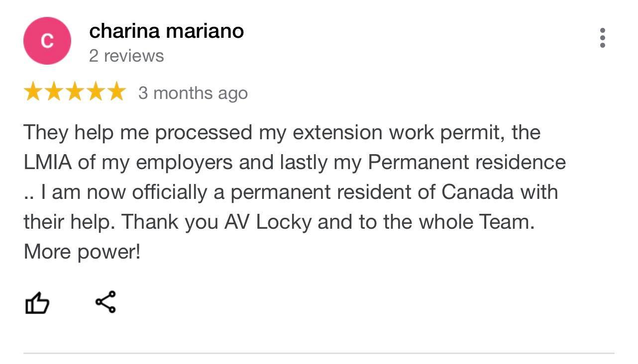Select the second yellow rating star

54,92
